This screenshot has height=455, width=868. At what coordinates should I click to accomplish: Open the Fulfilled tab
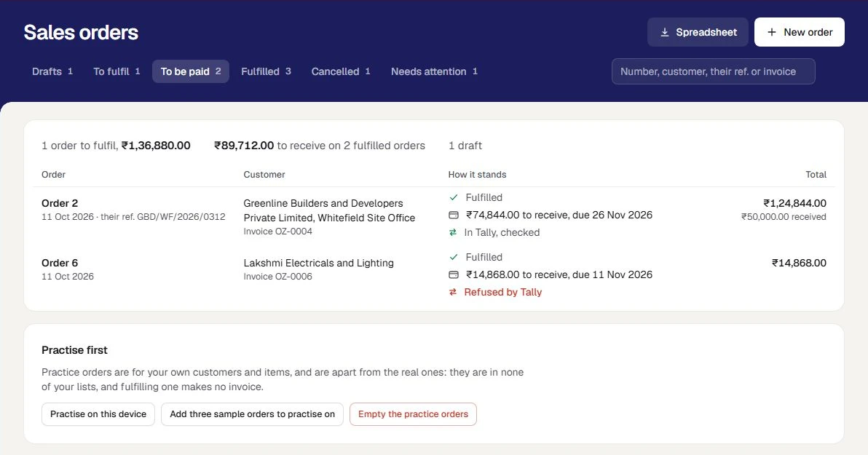click(x=267, y=71)
